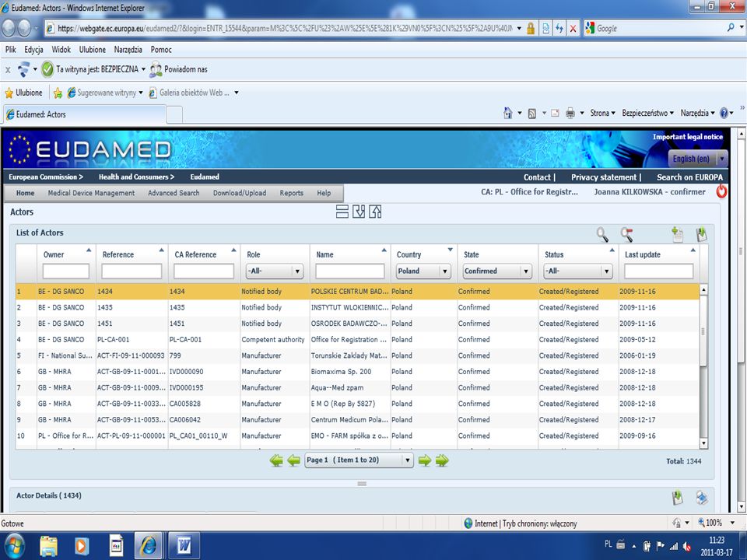Open Medical Device Management menu
This screenshot has height=560, width=747.
point(91,193)
